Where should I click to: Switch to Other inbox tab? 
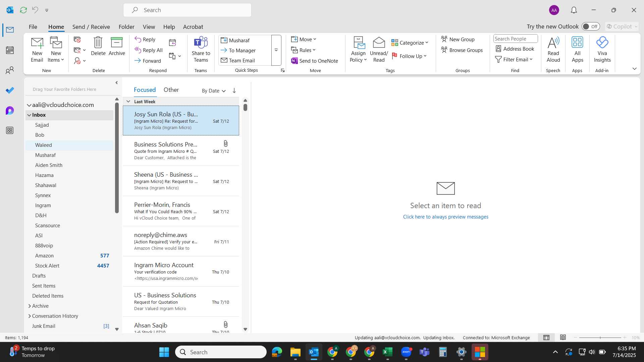point(171,90)
